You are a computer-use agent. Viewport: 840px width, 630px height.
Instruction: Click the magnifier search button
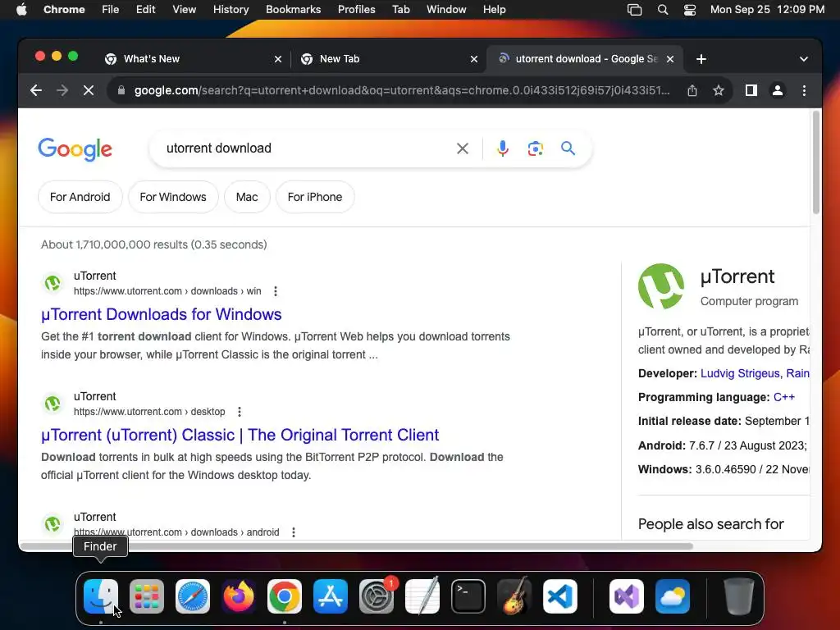[x=568, y=148]
